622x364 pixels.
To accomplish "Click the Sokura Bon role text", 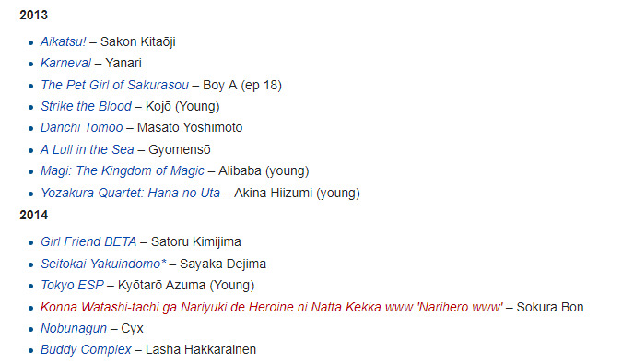I will click(x=550, y=307).
